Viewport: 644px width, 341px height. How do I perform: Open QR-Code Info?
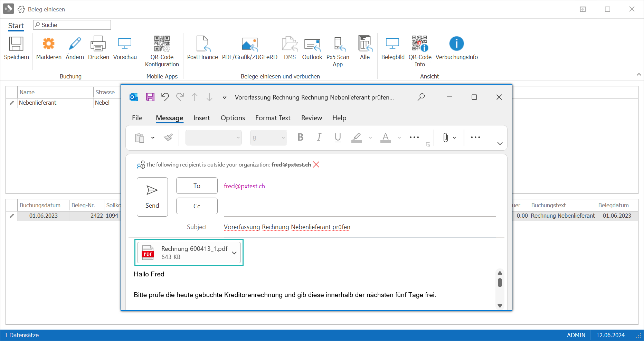point(420,51)
